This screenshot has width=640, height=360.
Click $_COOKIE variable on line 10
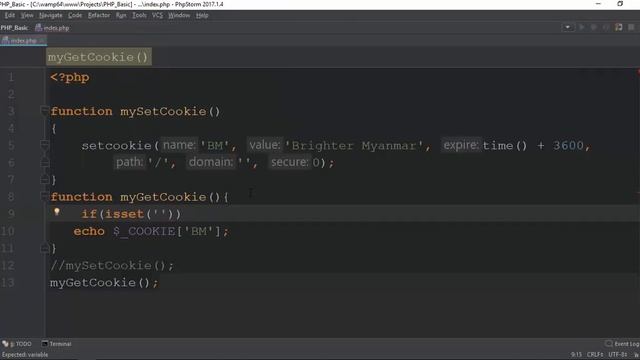(144, 231)
